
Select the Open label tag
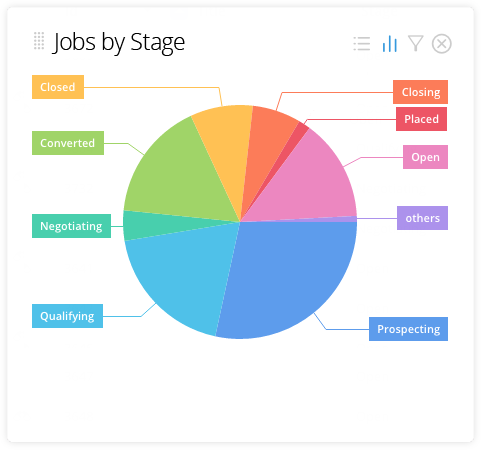425,157
